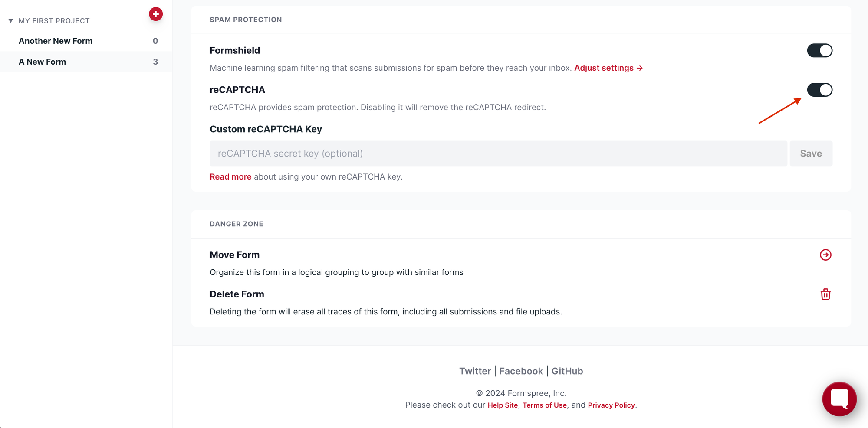
Task: Open the chat support widget
Action: click(839, 399)
